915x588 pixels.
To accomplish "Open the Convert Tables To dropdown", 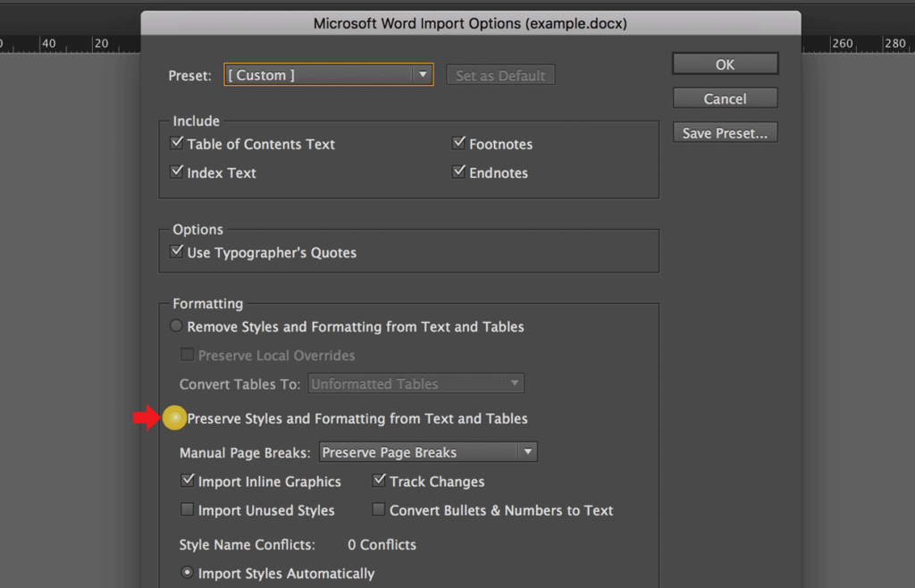I will [416, 383].
